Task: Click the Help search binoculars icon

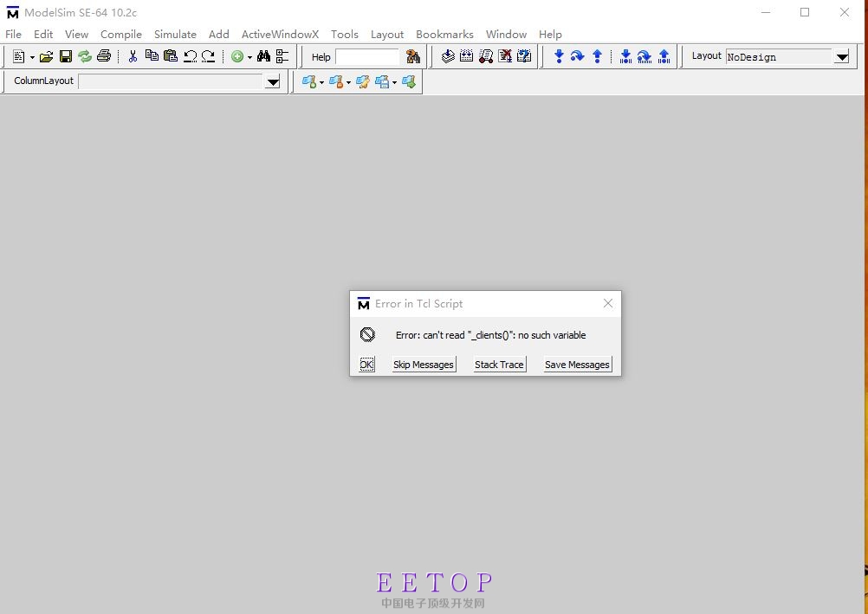Action: (413, 56)
